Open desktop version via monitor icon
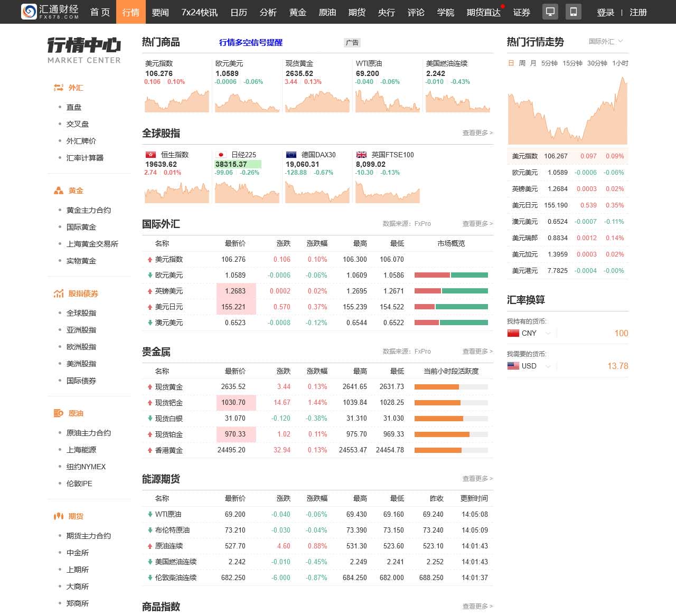The width and height of the screenshot is (676, 616). 550,11
